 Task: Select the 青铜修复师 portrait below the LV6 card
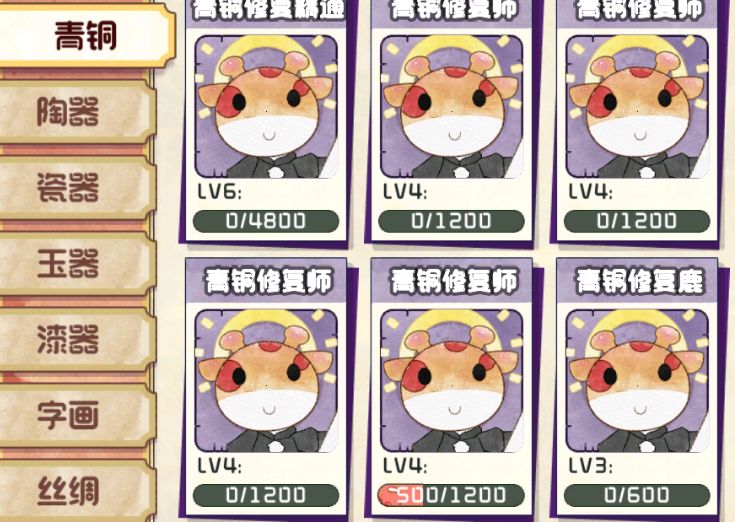(266, 381)
